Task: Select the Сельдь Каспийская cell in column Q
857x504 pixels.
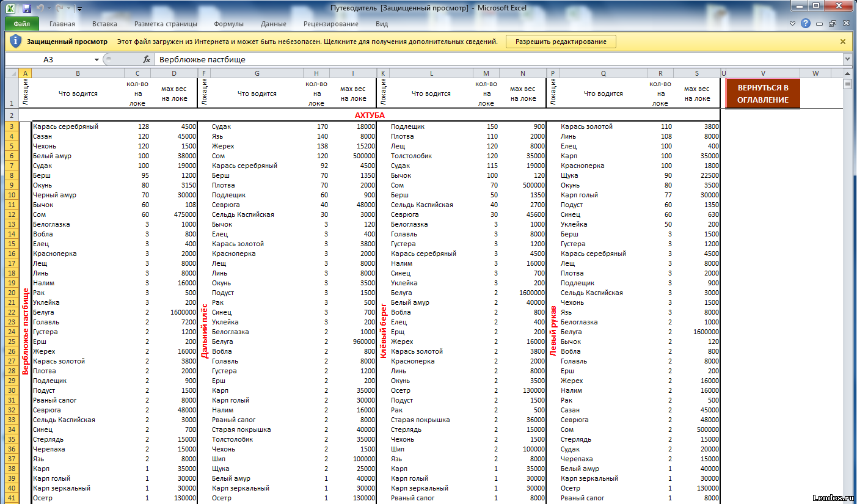Action: (603, 293)
